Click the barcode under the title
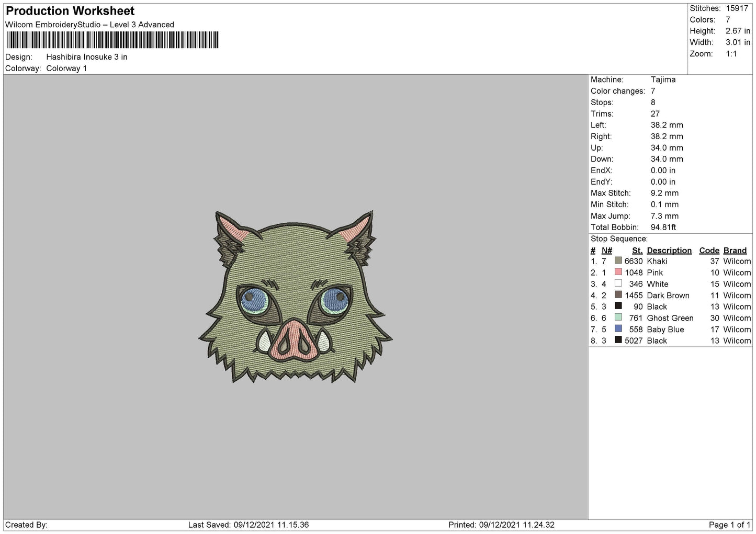 tap(113, 40)
